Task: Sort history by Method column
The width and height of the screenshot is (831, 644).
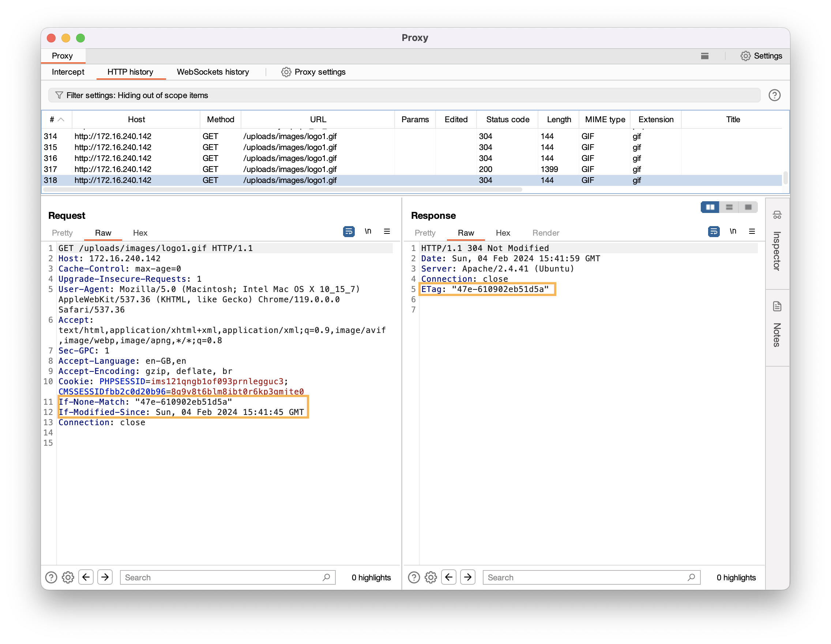Action: click(x=221, y=120)
